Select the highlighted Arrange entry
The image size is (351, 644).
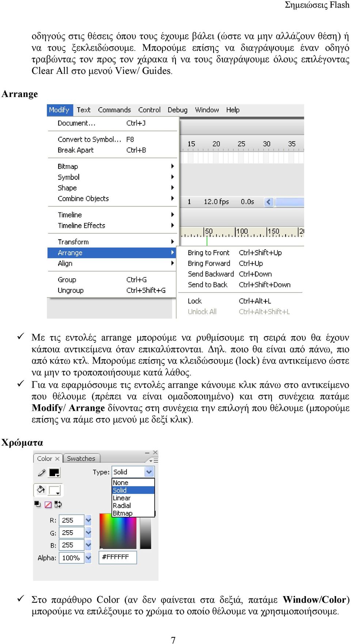(x=112, y=253)
